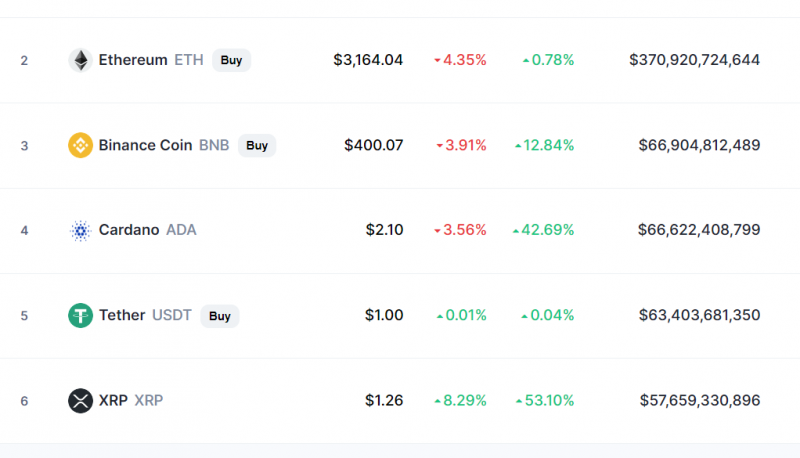Click the Ethereum coin logo icon
Screen dimensions: 800x458
[80, 60]
